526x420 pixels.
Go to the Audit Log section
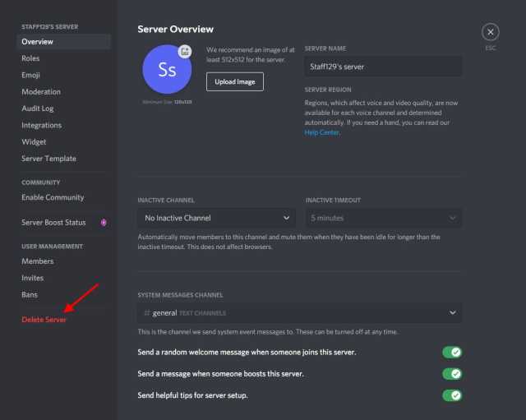tap(38, 108)
